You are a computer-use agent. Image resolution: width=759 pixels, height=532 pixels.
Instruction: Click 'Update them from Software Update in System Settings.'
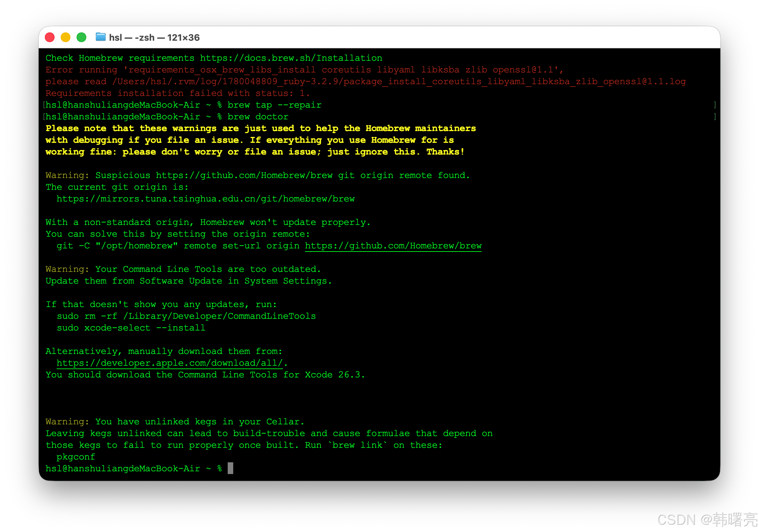[189, 281]
